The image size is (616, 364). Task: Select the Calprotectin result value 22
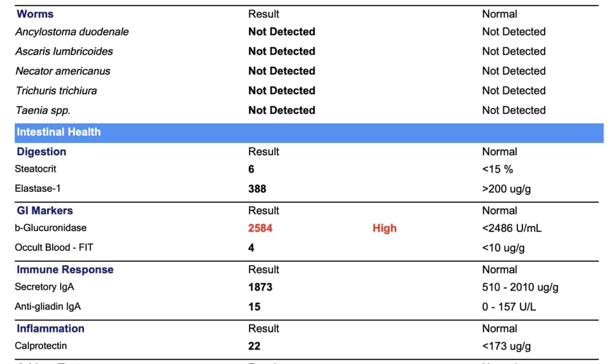254,346
